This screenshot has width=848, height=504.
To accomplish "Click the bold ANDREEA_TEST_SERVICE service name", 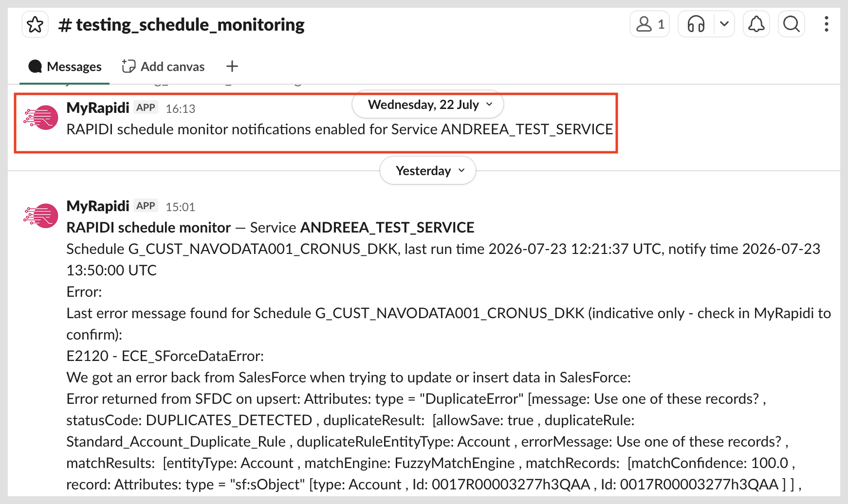I will (387, 228).
